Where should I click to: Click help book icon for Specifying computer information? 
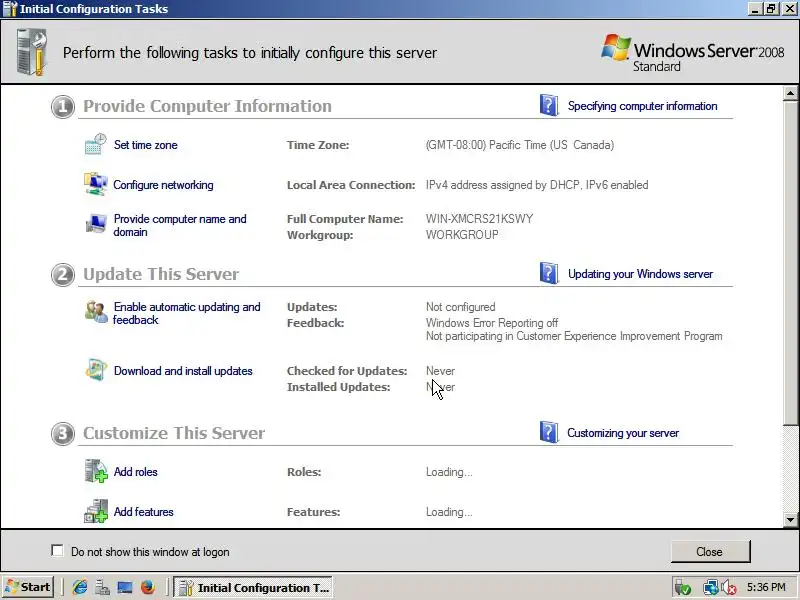click(549, 105)
